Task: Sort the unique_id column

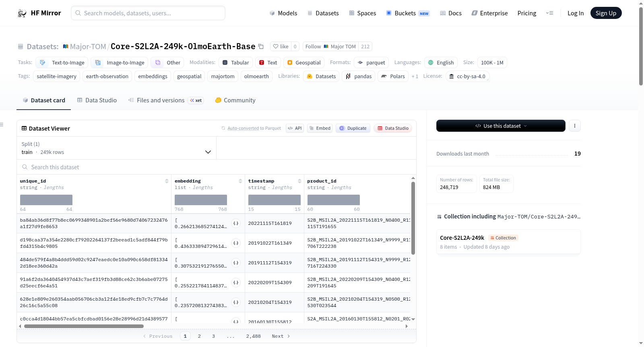Action: 167,181
